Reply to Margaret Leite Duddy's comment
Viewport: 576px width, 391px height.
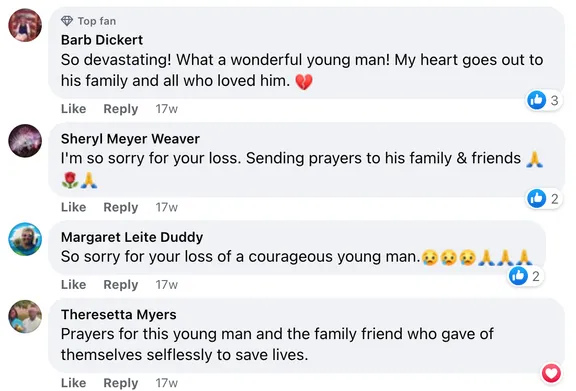(120, 284)
